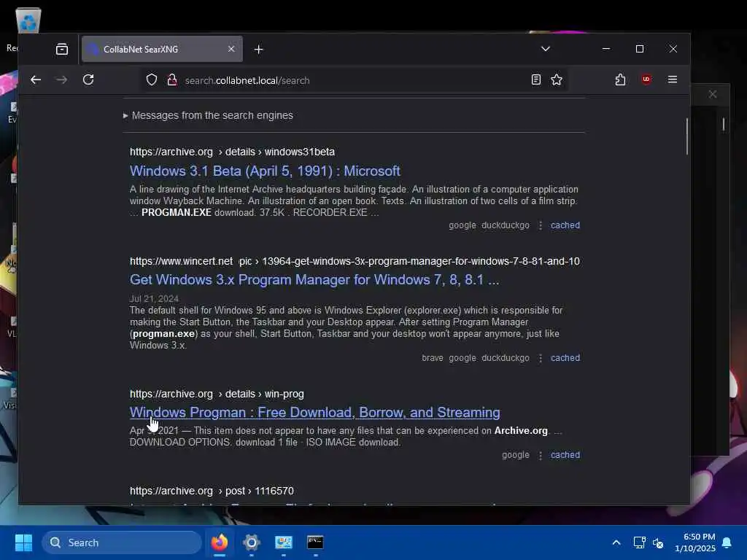Open the terminal app in taskbar
747x560 pixels.
pyautogui.click(x=315, y=542)
